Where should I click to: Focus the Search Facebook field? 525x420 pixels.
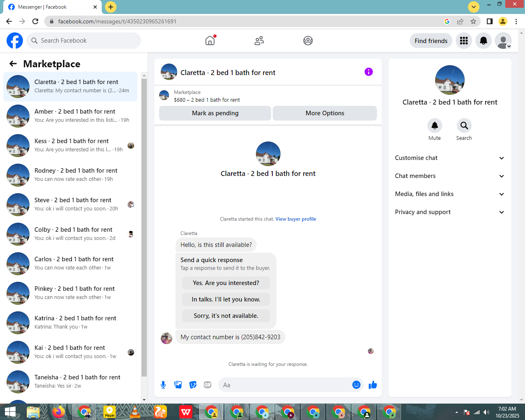click(84, 41)
